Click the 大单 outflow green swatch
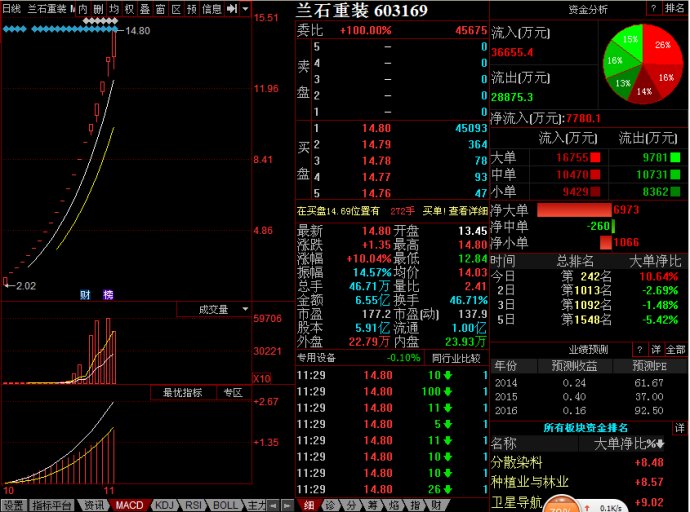Image resolution: width=690 pixels, height=512 pixels. tap(675, 157)
